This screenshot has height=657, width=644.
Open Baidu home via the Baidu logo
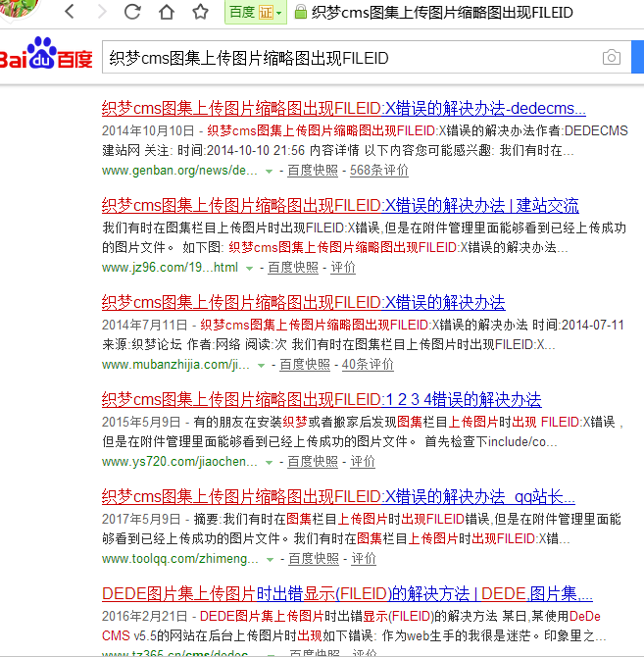(45, 54)
